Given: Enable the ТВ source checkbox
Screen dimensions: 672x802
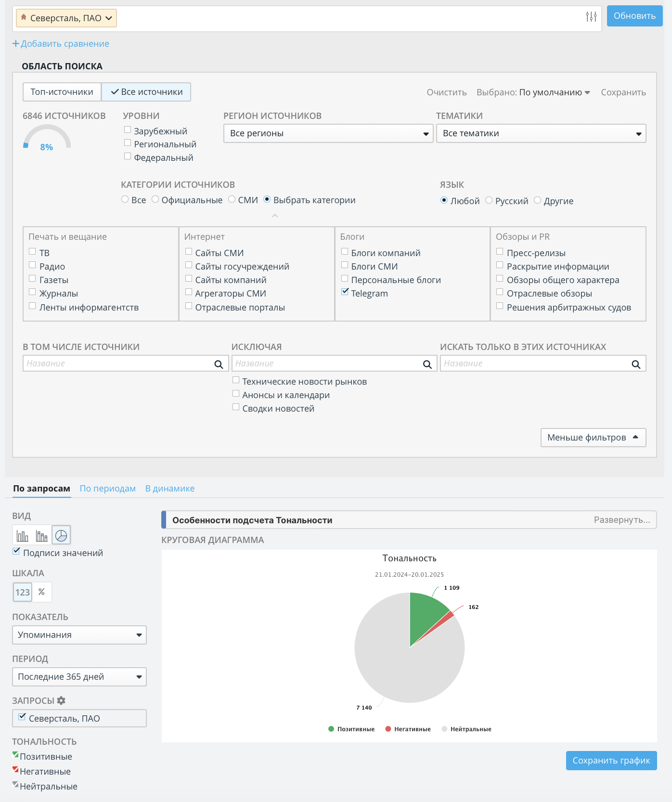Looking at the screenshot, I should click(x=32, y=251).
